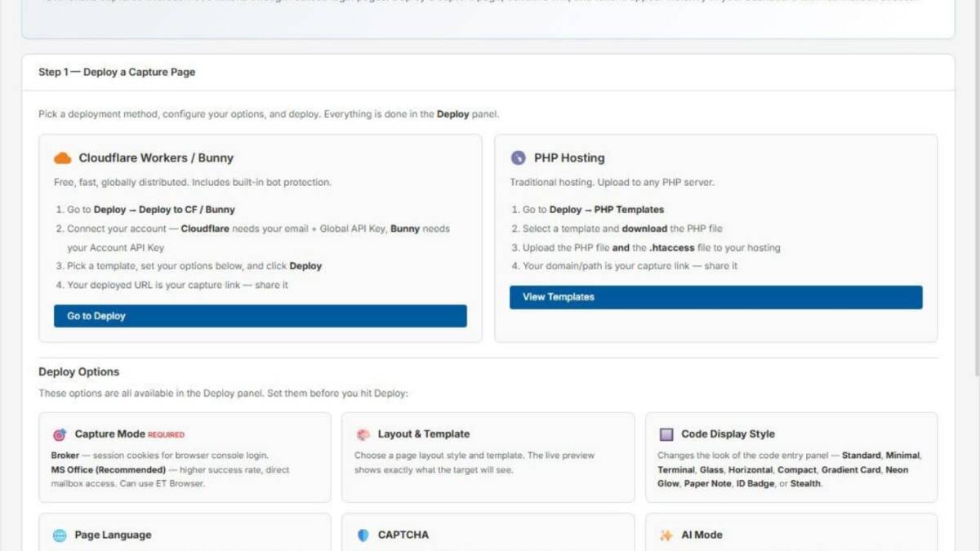The height and width of the screenshot is (551, 980).
Task: Click 'Pick a template, set your options below' step
Action: (x=189, y=266)
